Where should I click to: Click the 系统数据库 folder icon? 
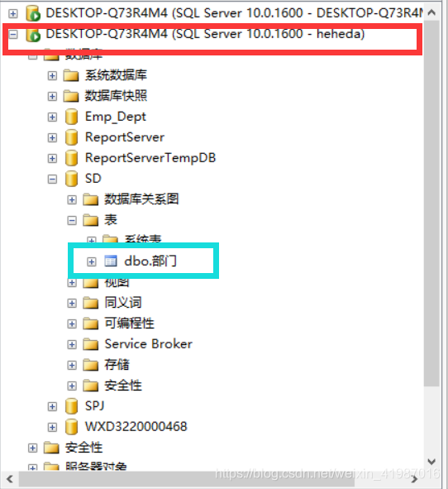coord(71,75)
